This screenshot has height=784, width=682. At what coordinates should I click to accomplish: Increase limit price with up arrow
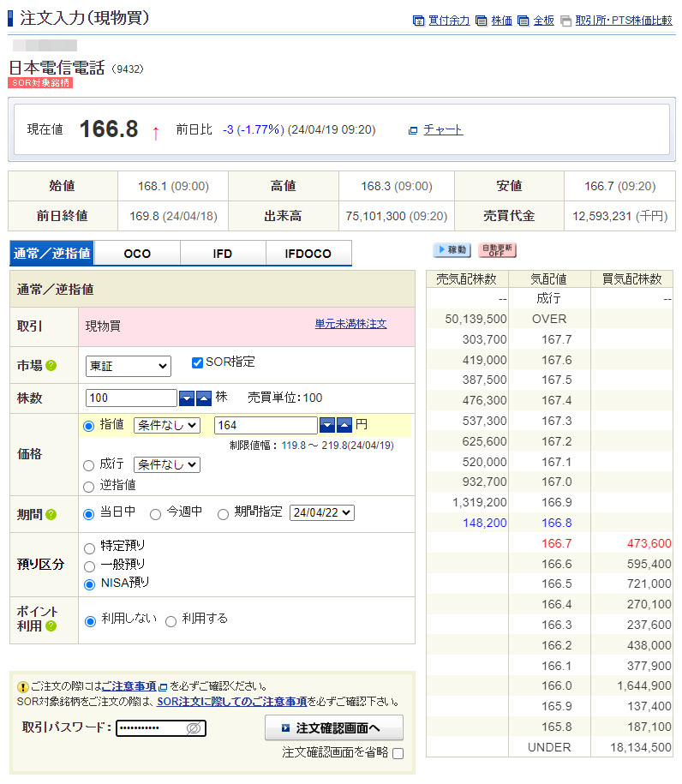(344, 426)
